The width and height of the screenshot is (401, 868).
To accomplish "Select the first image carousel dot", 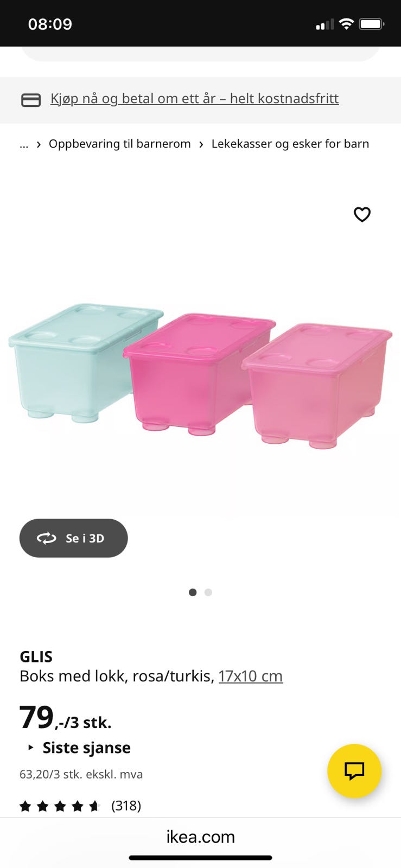I will coord(193,592).
